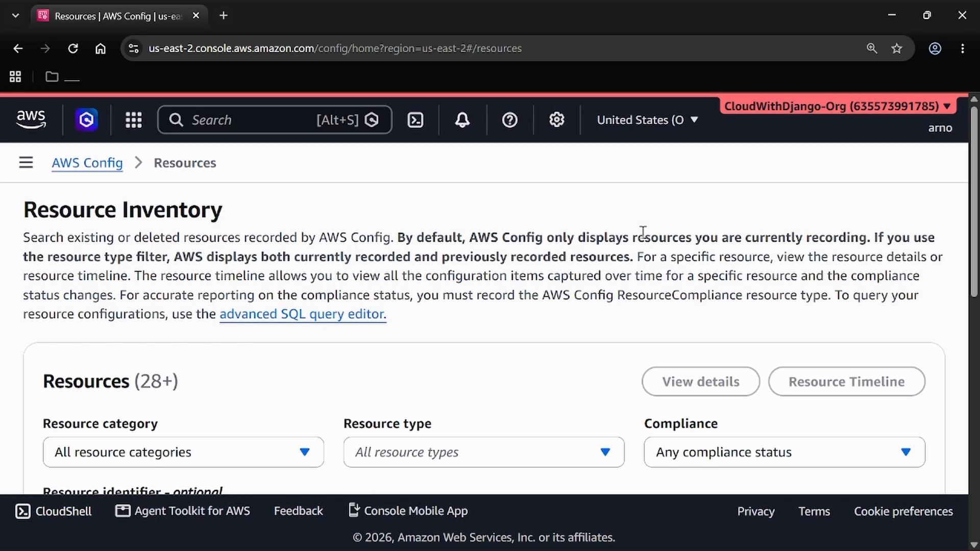The image size is (980, 551).
Task: Open CloudShell in the footer
Action: (54, 511)
